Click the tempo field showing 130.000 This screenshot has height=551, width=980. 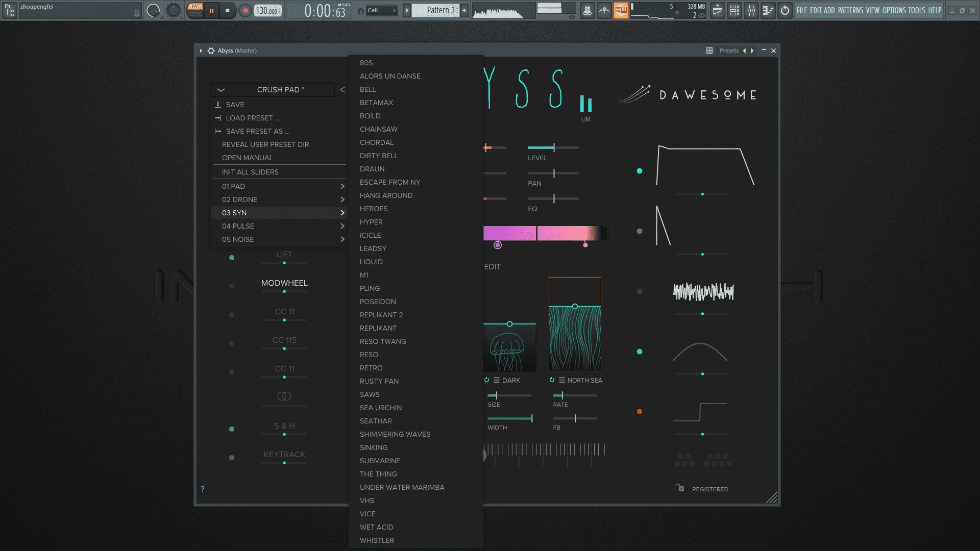(267, 10)
